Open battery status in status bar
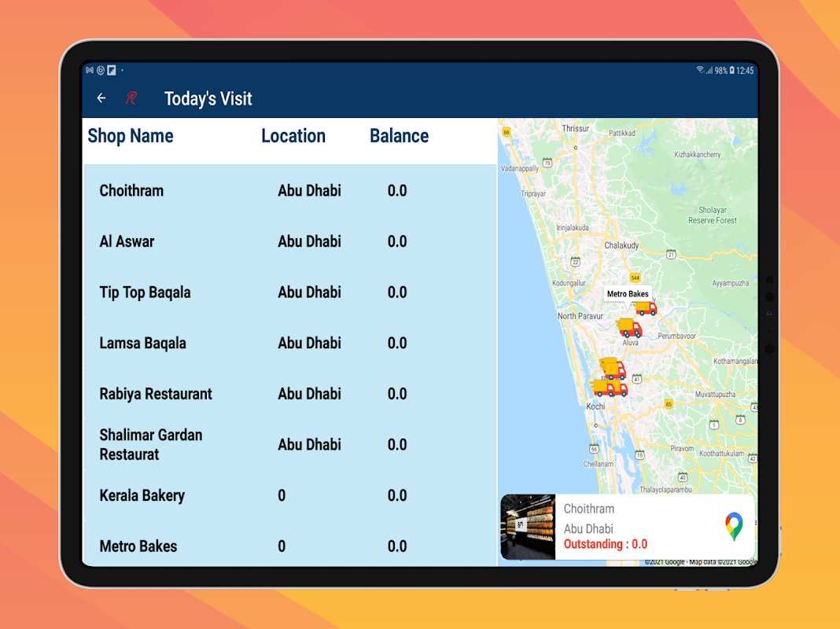The image size is (840, 629). pos(731,70)
